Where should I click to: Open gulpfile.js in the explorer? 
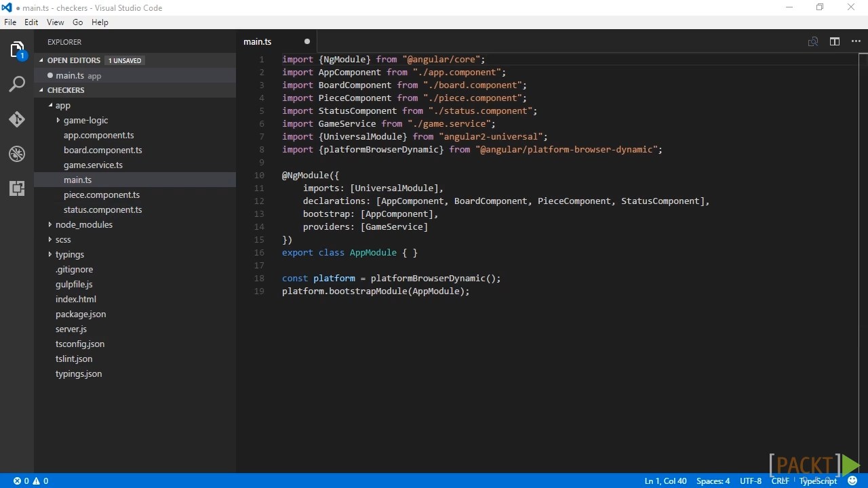coord(74,284)
